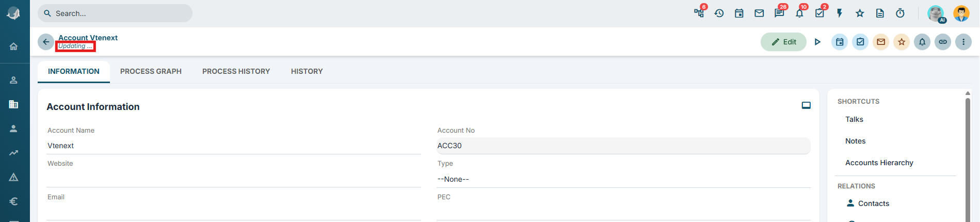Switch to the PROCESS HISTORY tab
Screen dimensions: 980x222
pos(236,71)
